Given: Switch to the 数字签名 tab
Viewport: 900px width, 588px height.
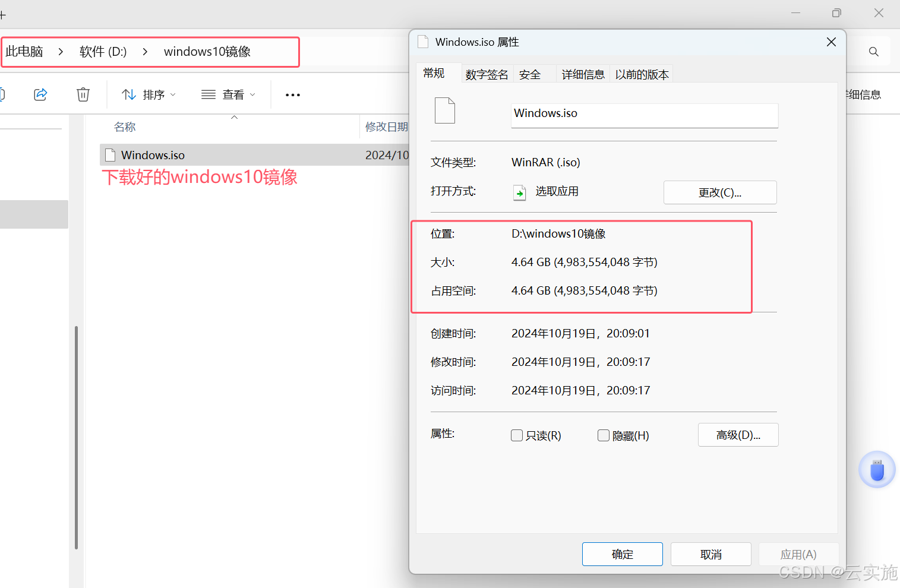Looking at the screenshot, I should (x=487, y=74).
